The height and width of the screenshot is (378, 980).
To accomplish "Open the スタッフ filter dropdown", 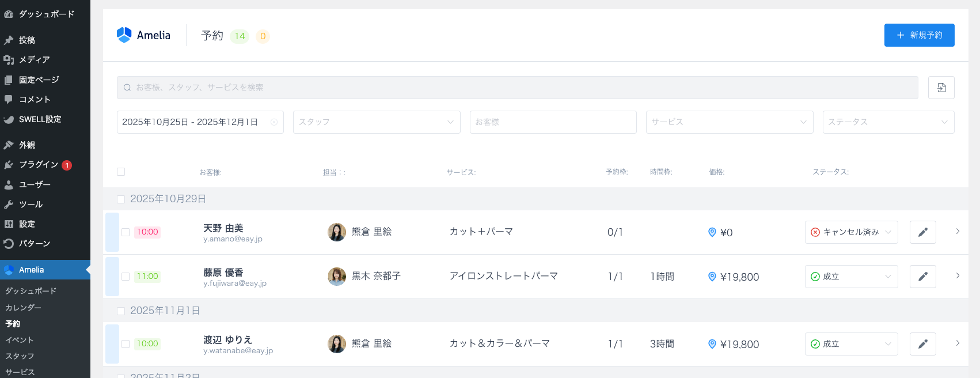I will (376, 122).
